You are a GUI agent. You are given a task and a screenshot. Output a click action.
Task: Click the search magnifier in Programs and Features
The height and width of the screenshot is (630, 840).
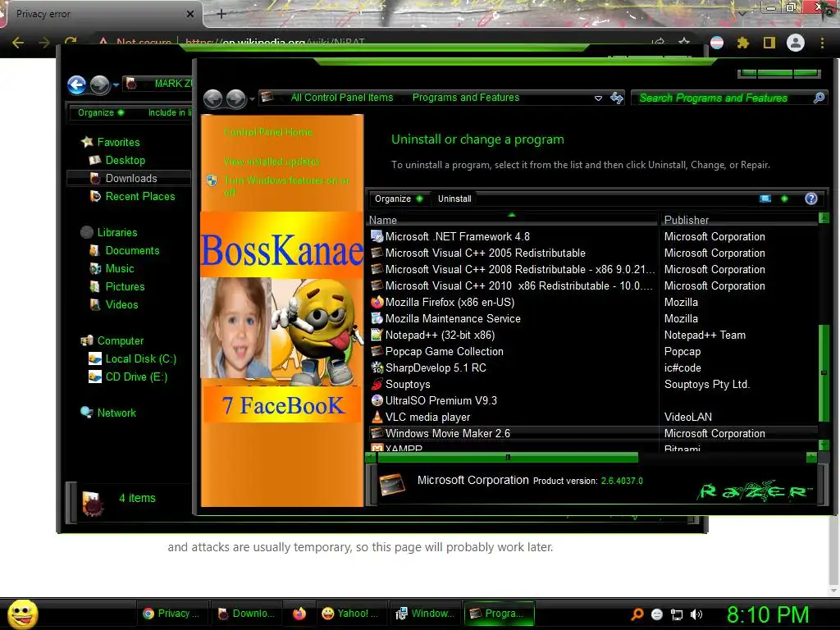819,98
